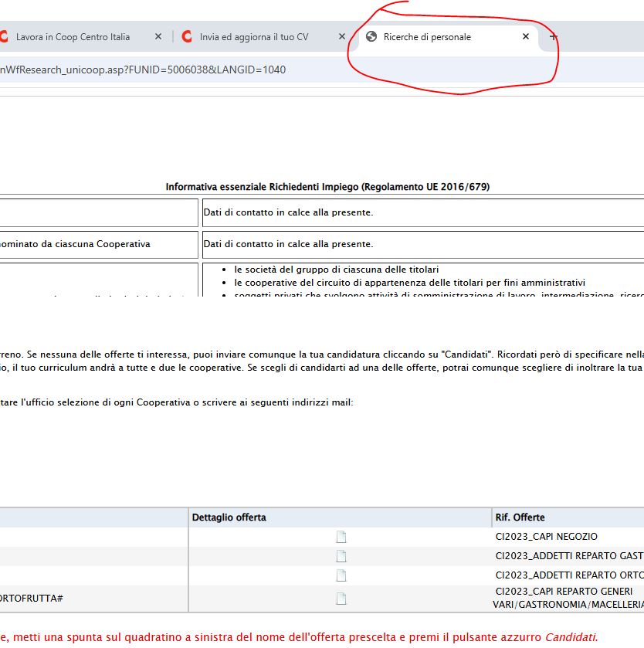644x648 pixels.
Task: Close the Lavora in Coop Centro Italia tab
Action: click(x=158, y=36)
